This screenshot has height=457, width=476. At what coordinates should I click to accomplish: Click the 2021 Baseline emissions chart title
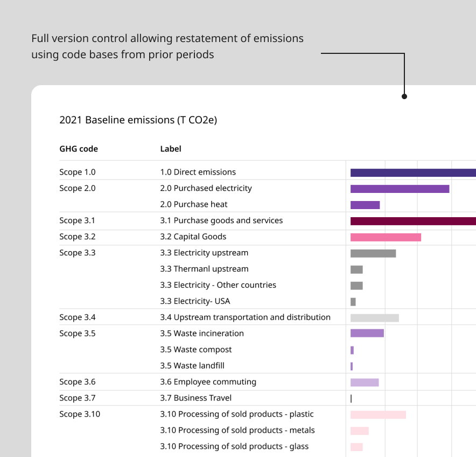(138, 120)
